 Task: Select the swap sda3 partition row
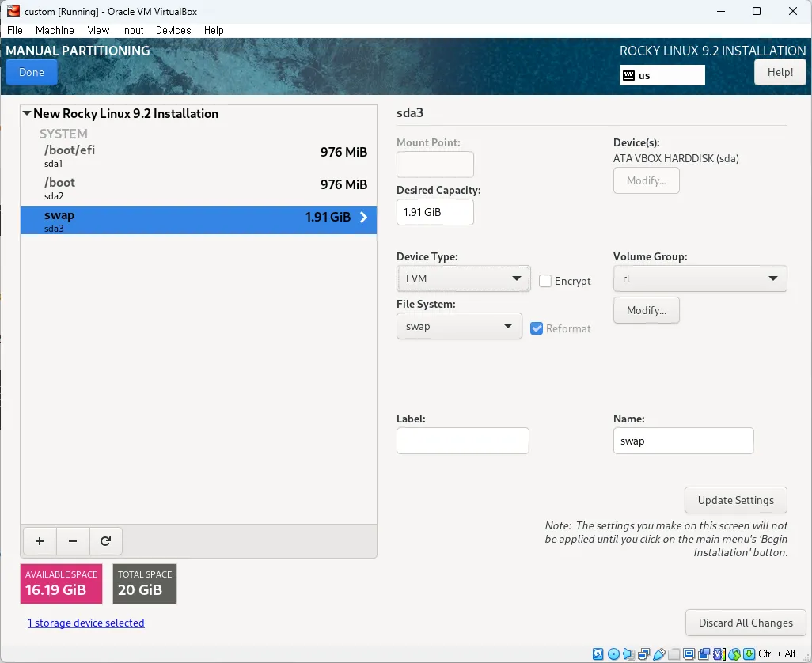pos(199,221)
